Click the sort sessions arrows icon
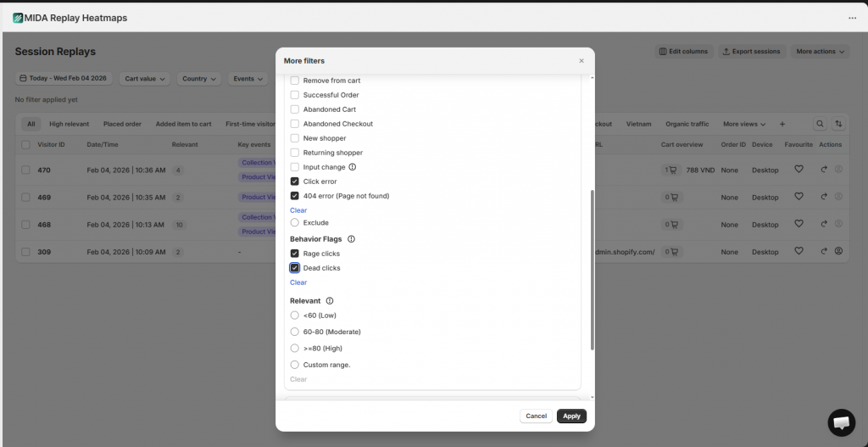This screenshot has width=868, height=447. 838,124
